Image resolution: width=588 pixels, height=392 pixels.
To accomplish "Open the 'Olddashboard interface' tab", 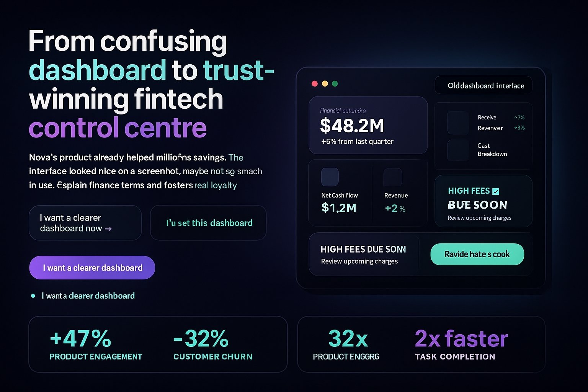I will coord(483,85).
